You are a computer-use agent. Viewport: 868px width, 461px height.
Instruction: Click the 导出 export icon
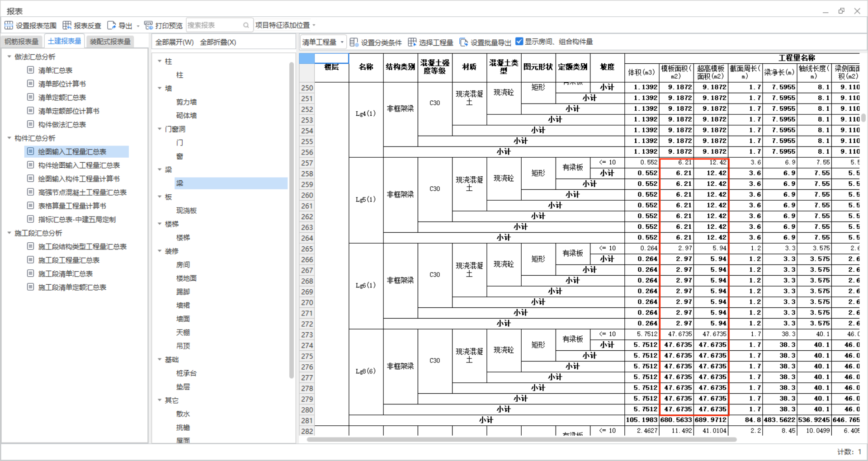click(111, 25)
